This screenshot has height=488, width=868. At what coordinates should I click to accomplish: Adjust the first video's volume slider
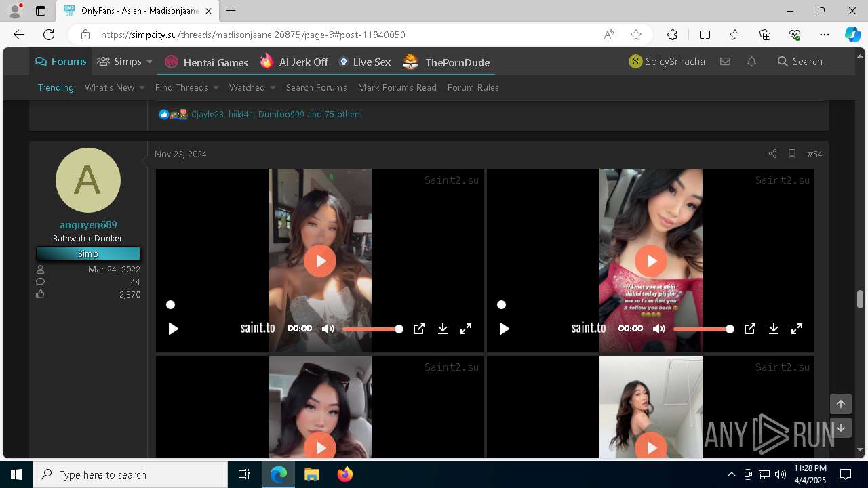point(373,329)
